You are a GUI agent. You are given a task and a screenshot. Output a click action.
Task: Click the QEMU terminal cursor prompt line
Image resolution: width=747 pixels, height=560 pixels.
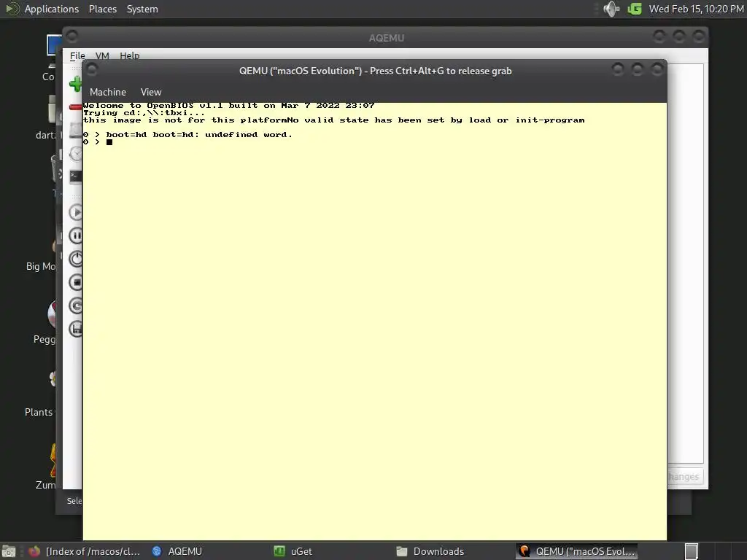point(98,142)
